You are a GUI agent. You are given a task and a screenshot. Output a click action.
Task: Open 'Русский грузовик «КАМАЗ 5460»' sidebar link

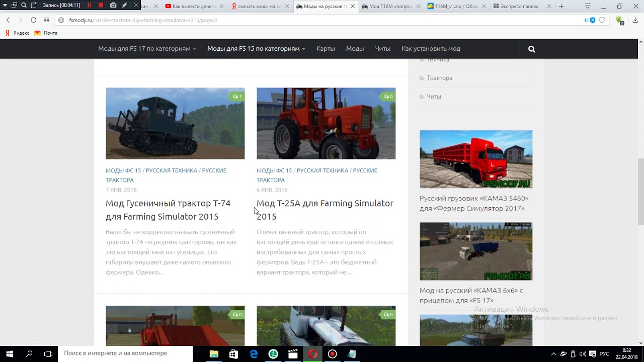click(474, 204)
